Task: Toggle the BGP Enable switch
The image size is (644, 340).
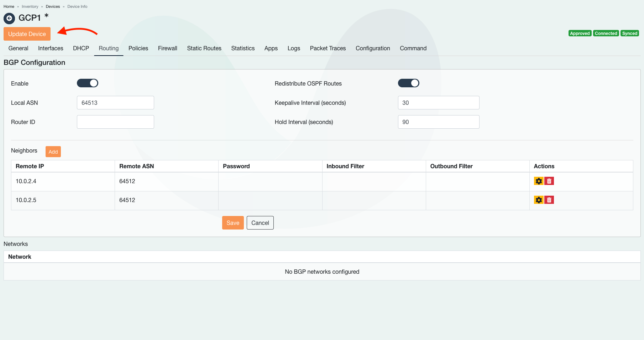Action: click(88, 83)
